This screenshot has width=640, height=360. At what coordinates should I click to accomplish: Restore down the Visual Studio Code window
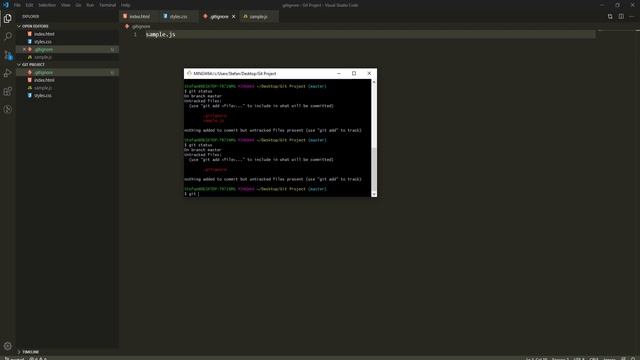point(617,5)
